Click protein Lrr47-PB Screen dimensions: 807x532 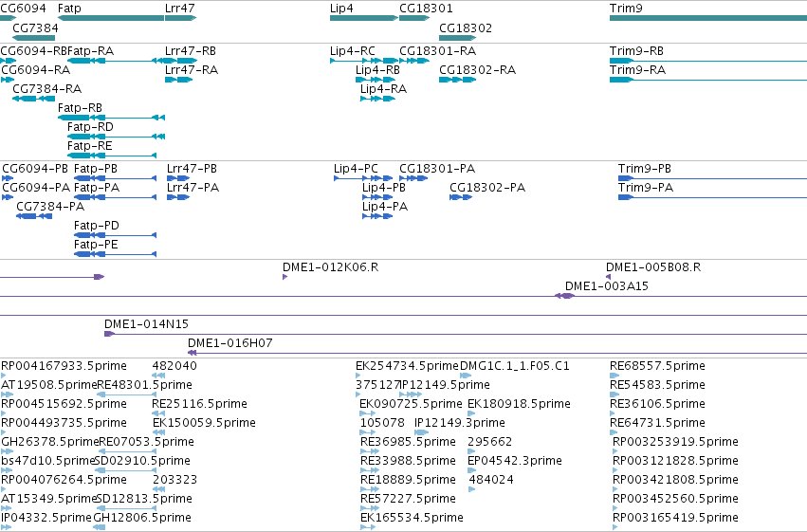coord(192,169)
